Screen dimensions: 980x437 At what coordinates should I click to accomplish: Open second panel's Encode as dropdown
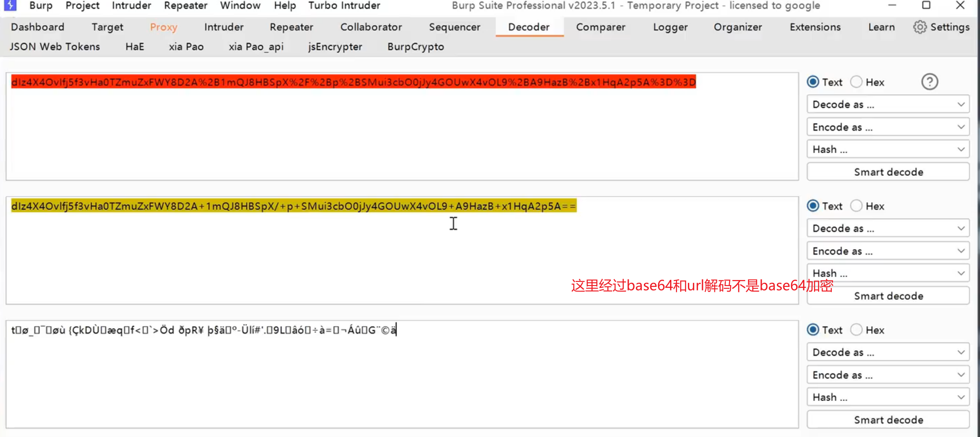tap(888, 251)
